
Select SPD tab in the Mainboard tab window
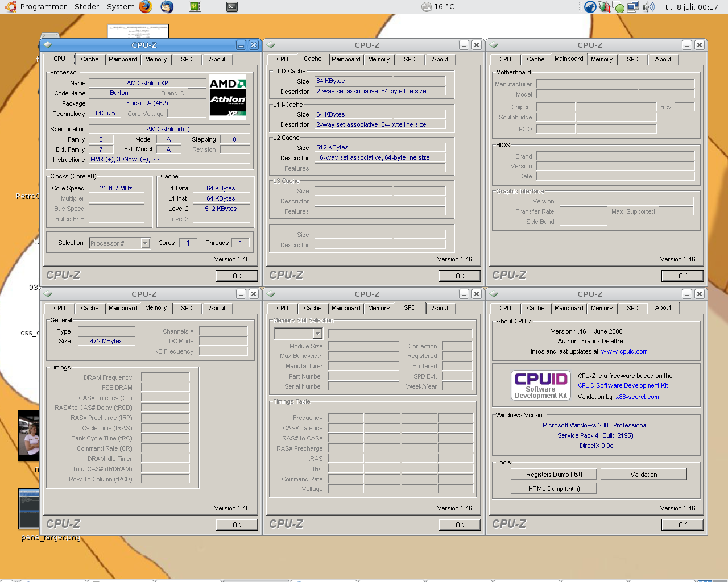point(632,59)
